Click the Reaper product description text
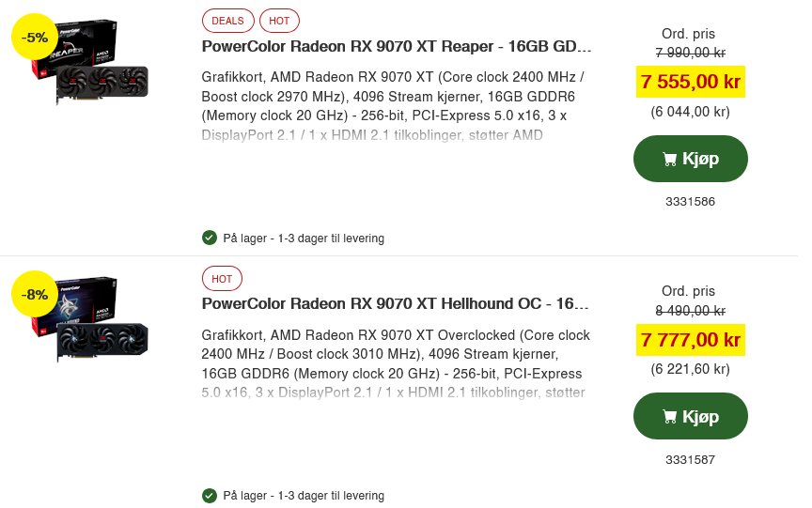Image resolution: width=812 pixels, height=508 pixels. [395, 105]
